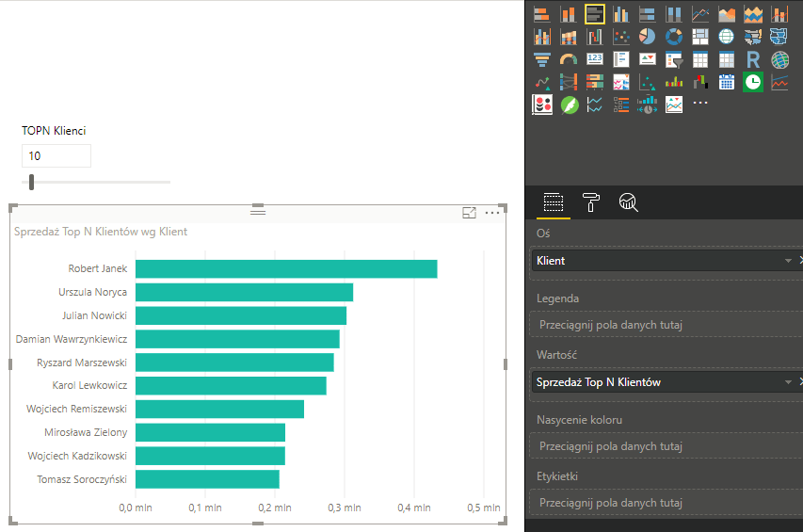The image size is (803, 532).
Task: Select the pie chart visualization
Action: click(647, 37)
